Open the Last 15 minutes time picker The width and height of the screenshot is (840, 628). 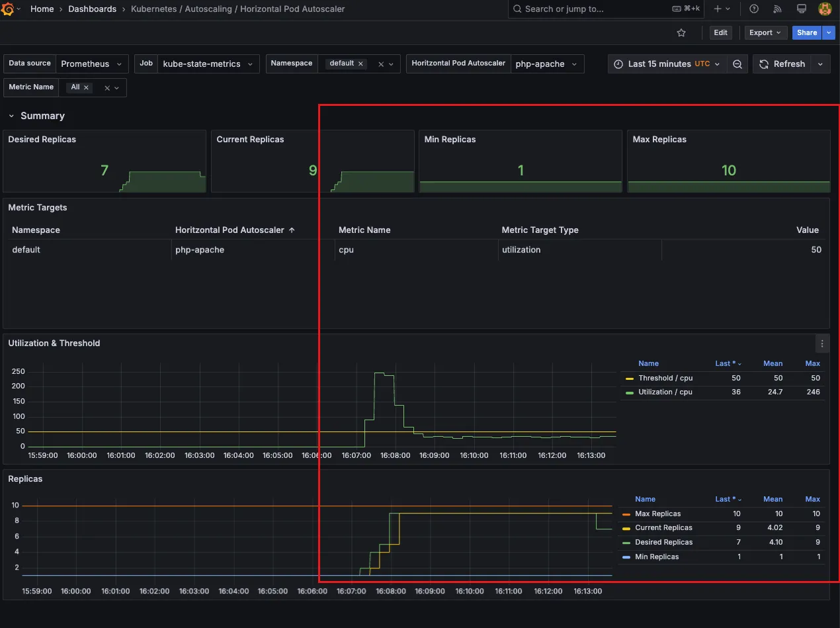667,64
